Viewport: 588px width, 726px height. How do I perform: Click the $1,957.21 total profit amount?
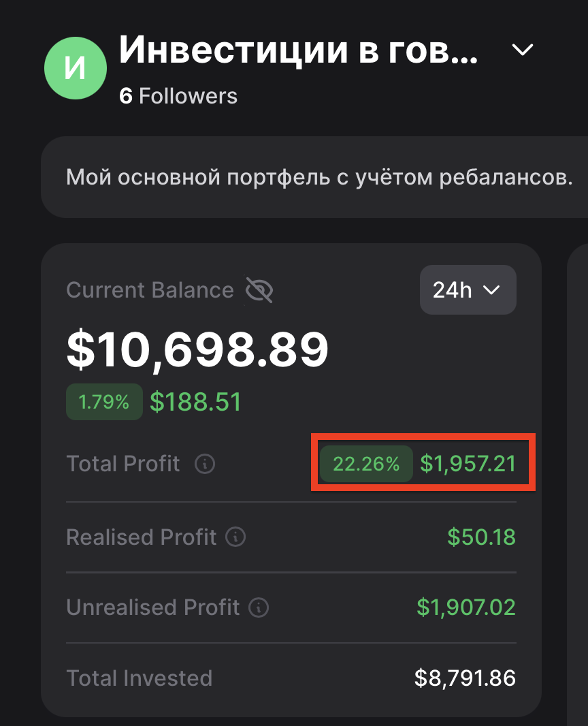click(468, 464)
